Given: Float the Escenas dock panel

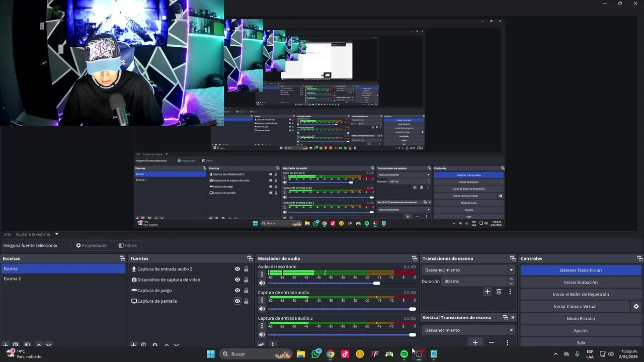Looking at the screenshot, I should 122,258.
